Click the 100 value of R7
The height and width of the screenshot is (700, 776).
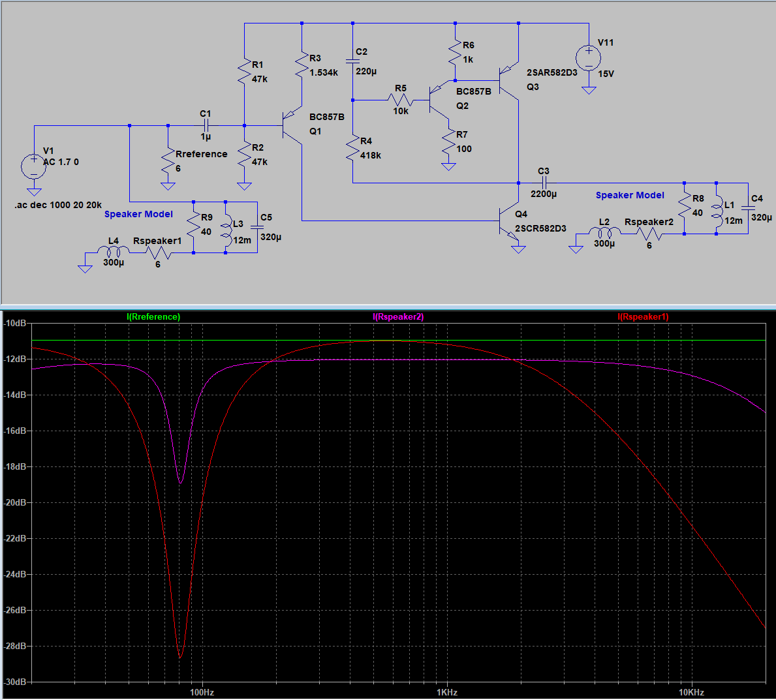(x=464, y=149)
